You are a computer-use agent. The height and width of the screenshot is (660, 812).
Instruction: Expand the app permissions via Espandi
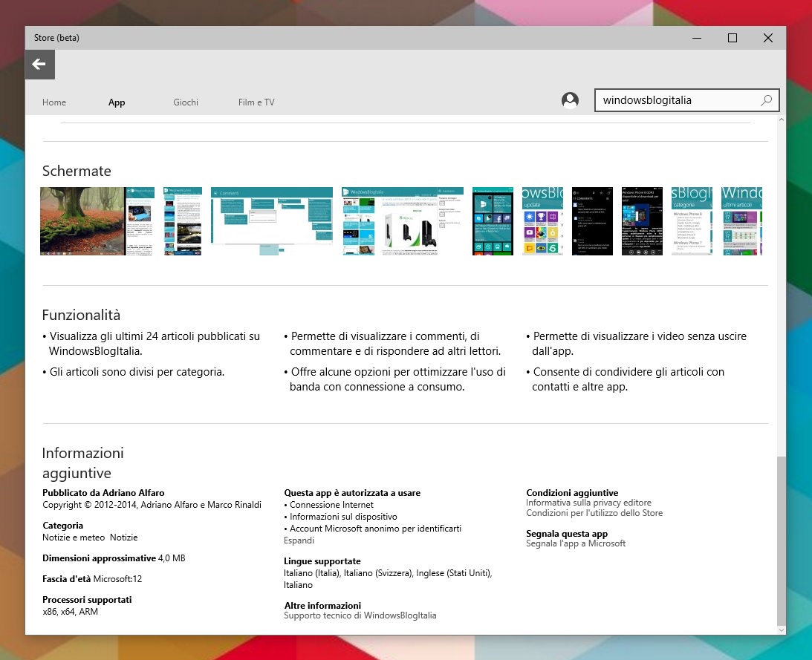click(299, 540)
